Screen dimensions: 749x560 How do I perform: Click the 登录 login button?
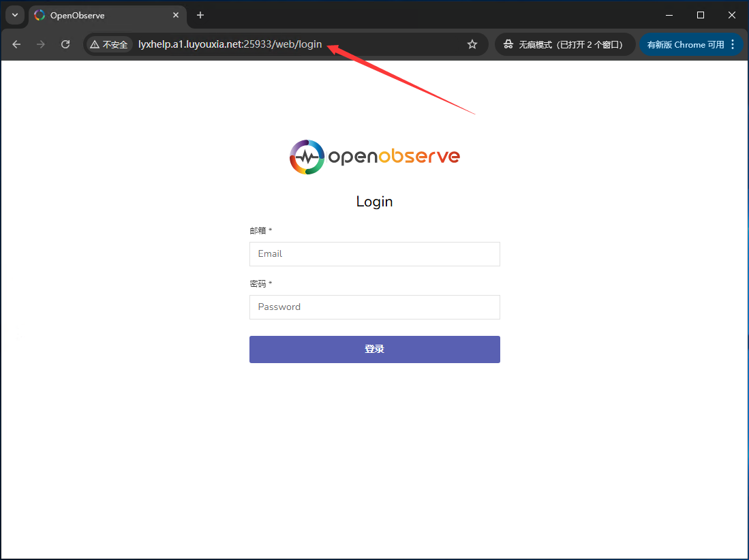tap(374, 349)
